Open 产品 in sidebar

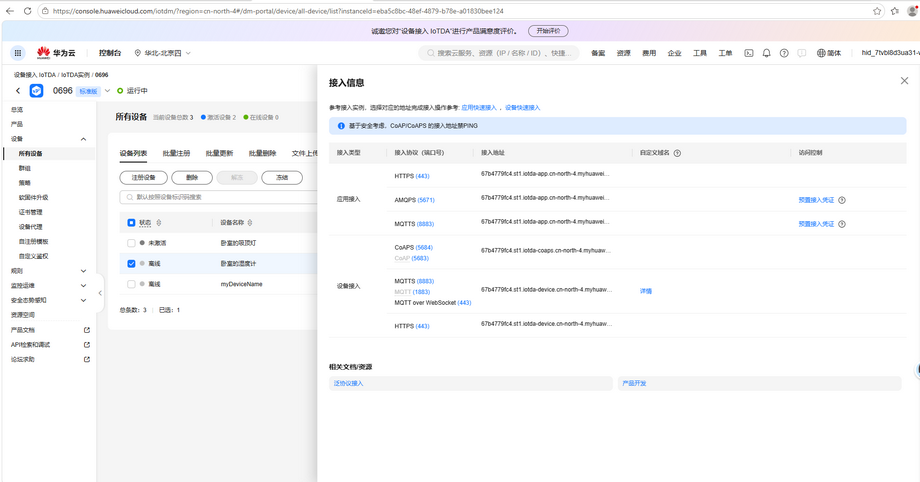coord(17,124)
